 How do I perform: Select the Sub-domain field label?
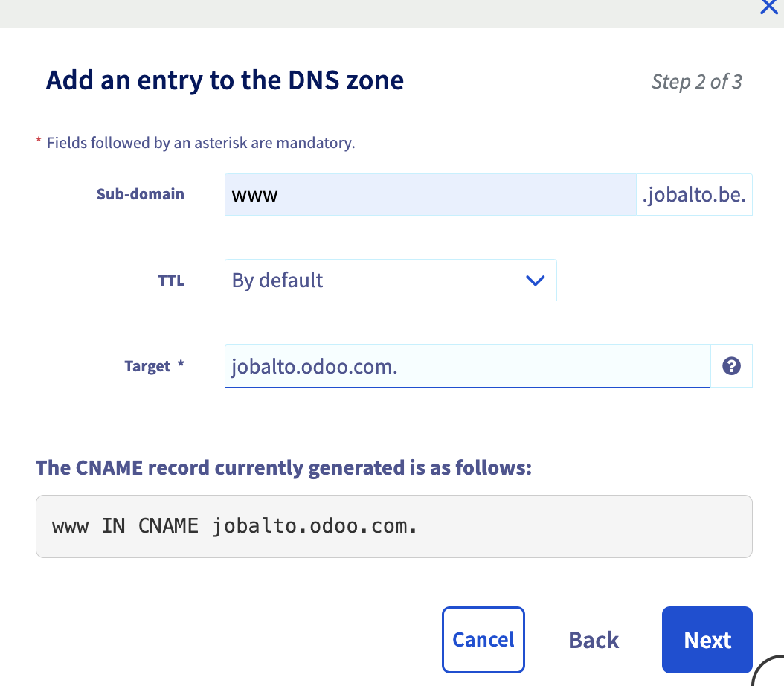141,194
